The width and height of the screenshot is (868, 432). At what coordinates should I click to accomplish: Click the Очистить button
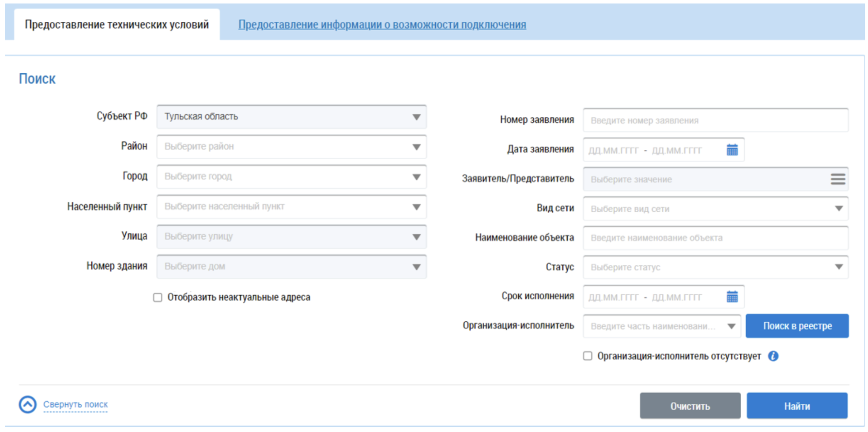[x=690, y=406]
